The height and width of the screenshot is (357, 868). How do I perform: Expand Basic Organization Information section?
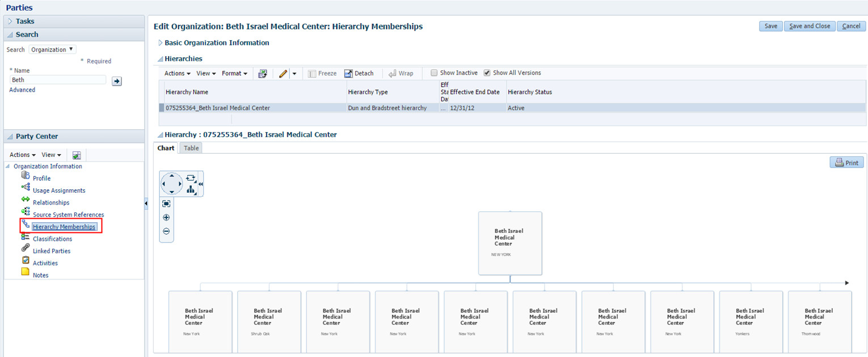point(160,42)
